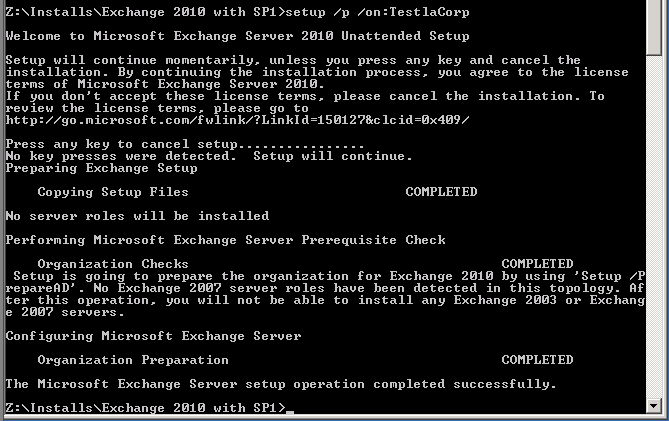Click COMPLETED next to Copying Setup Files
The height and width of the screenshot is (421, 669).
(x=441, y=192)
